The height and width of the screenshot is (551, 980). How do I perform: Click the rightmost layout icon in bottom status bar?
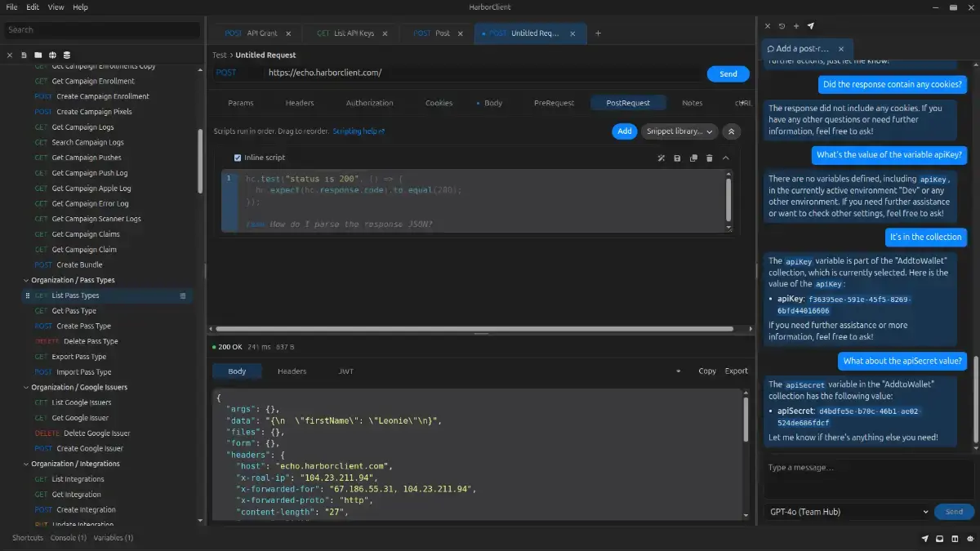(969, 539)
